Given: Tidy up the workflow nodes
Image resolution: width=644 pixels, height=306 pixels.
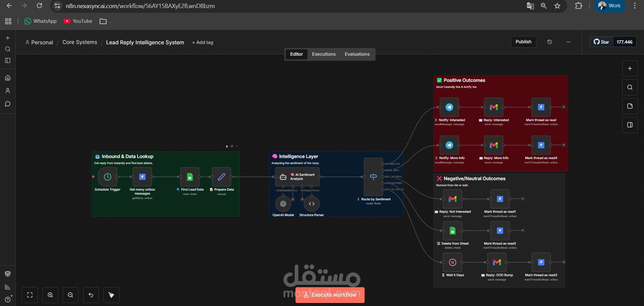Looking at the screenshot, I should (111, 295).
